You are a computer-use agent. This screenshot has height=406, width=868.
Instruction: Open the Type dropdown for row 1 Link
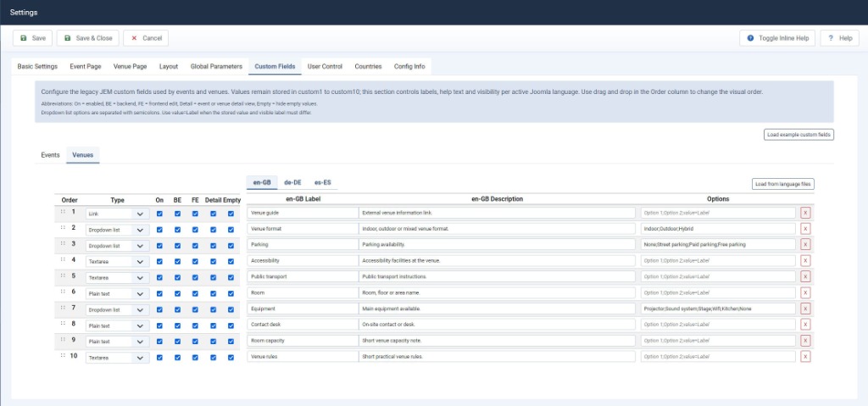pyautogui.click(x=117, y=214)
